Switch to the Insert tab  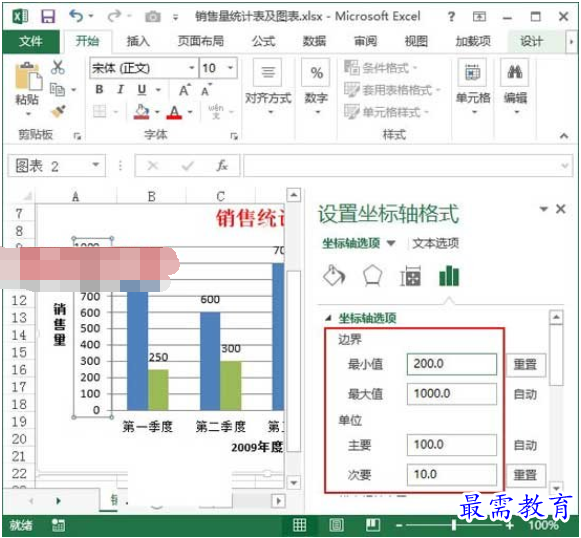[x=138, y=41]
